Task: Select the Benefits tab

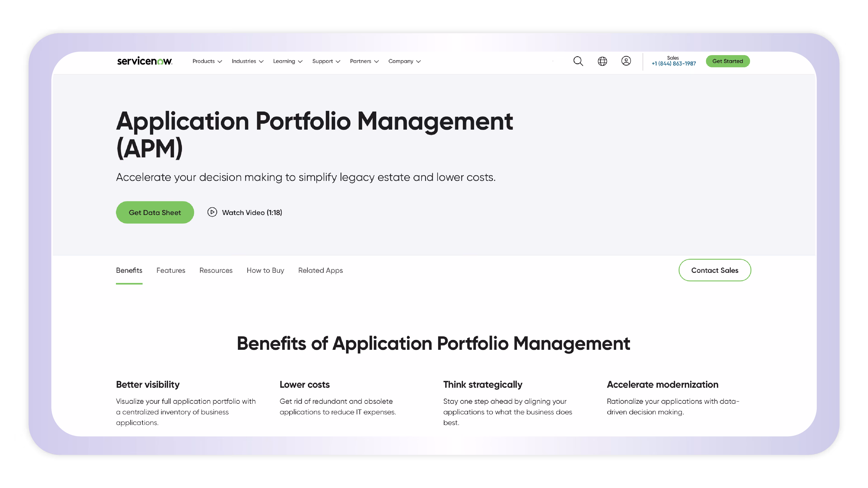Action: click(129, 271)
